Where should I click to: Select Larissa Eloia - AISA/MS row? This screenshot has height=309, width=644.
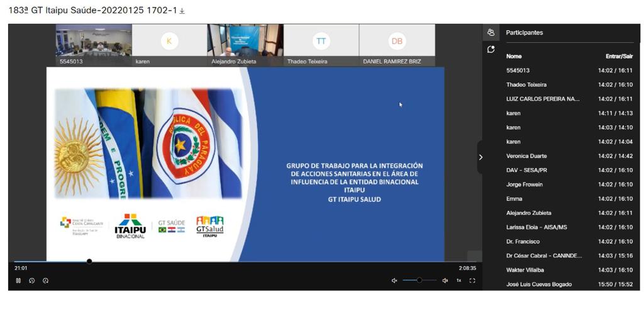click(x=569, y=227)
